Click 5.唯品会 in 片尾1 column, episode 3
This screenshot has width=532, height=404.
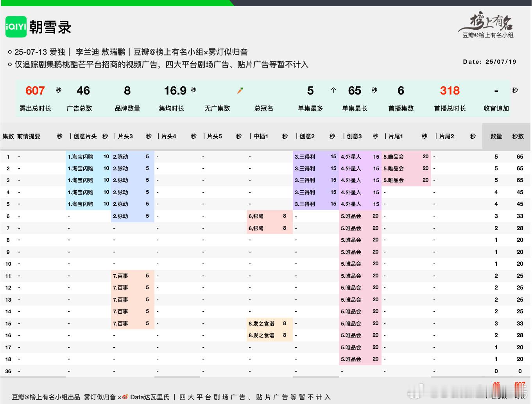tap(394, 180)
